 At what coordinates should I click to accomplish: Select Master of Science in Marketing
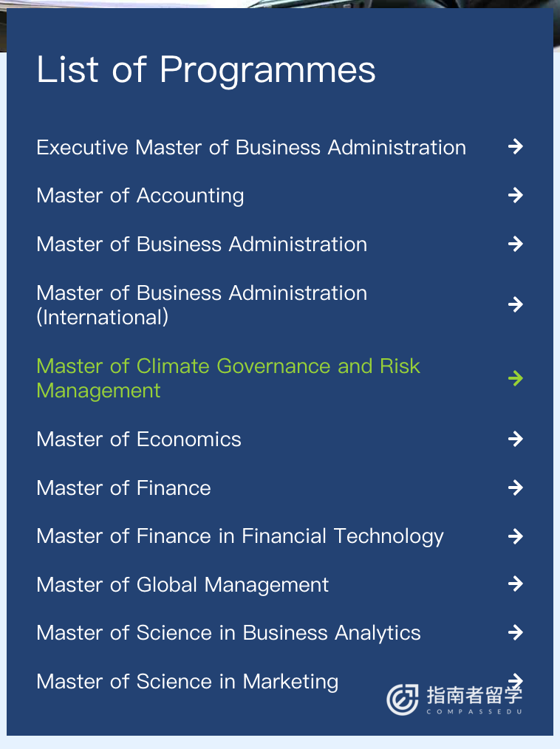(x=188, y=682)
